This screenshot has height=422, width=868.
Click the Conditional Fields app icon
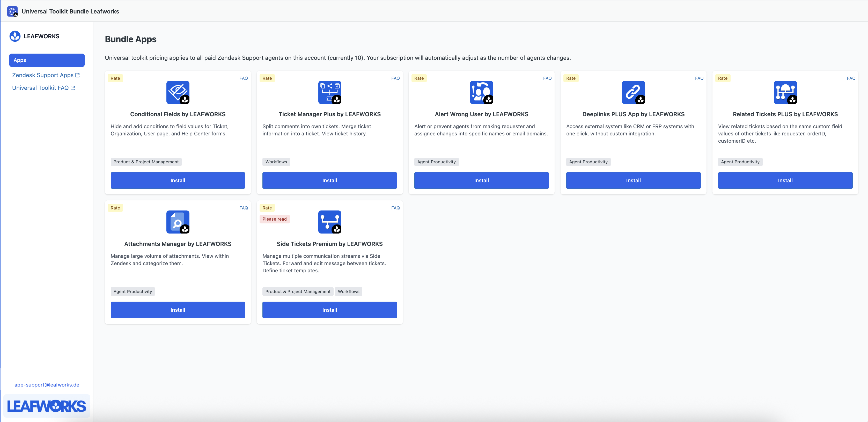click(178, 92)
